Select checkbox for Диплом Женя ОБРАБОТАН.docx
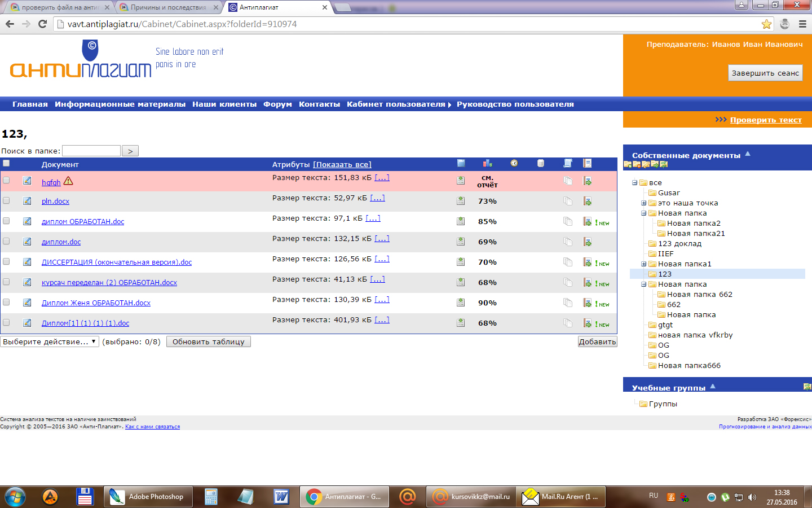The width and height of the screenshot is (812, 508). click(6, 302)
